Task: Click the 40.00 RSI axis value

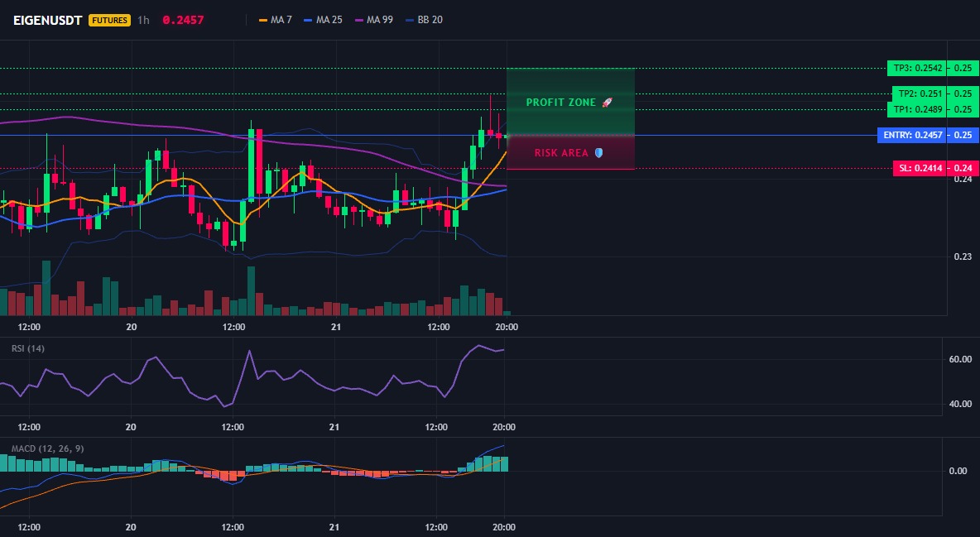Action: pos(961,404)
